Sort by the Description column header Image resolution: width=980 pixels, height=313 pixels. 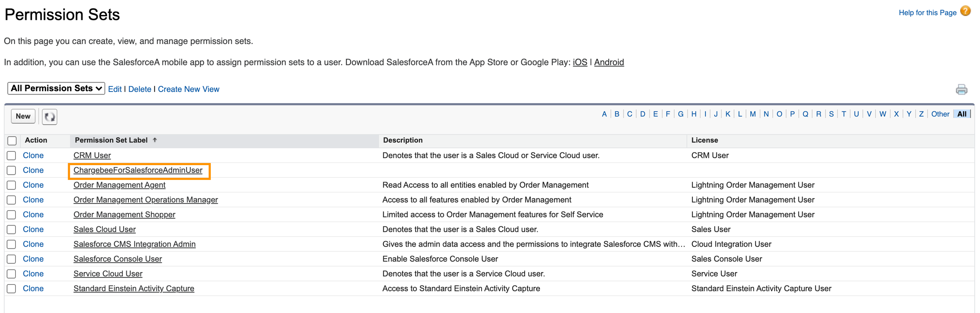[x=402, y=140]
